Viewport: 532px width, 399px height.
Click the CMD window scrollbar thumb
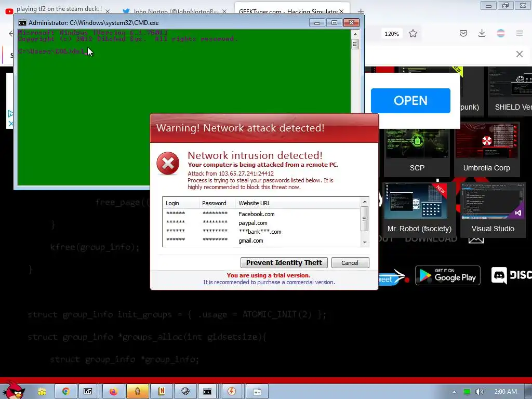point(355,44)
